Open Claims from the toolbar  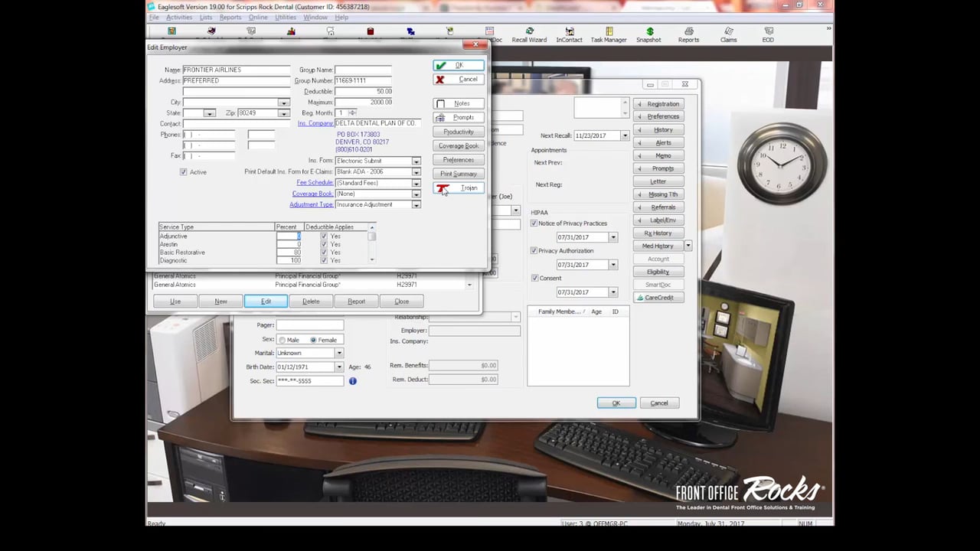pos(728,35)
